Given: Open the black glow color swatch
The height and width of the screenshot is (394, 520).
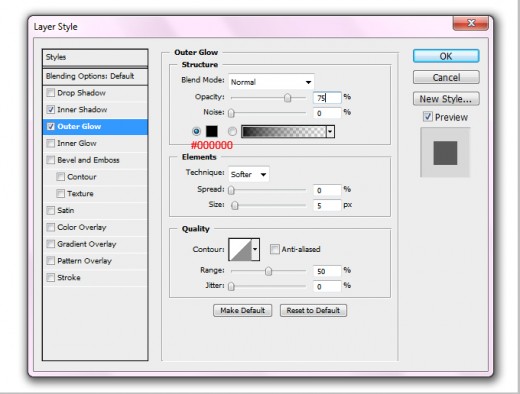Looking at the screenshot, I should point(212,131).
